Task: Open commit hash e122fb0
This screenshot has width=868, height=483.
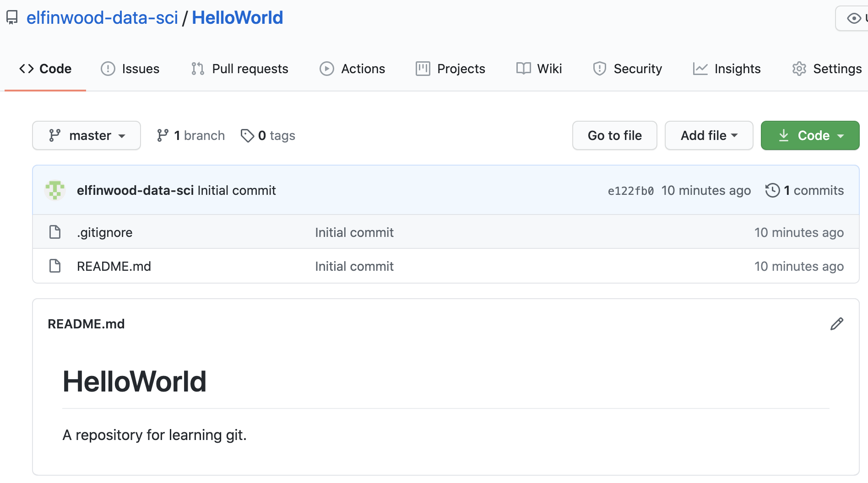Action: click(x=630, y=191)
